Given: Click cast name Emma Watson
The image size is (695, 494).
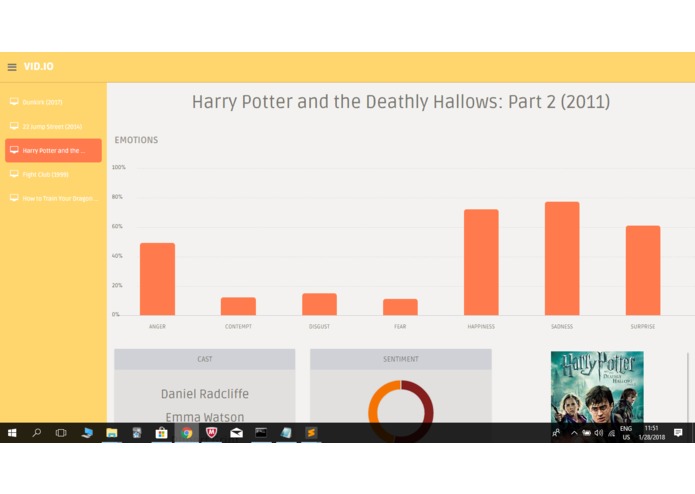Looking at the screenshot, I should click(205, 417).
